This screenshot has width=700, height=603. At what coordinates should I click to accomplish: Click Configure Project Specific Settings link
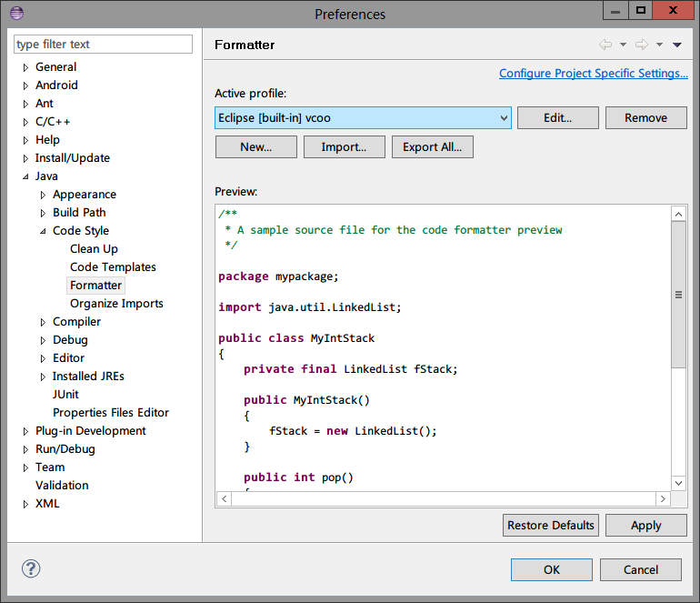593,74
